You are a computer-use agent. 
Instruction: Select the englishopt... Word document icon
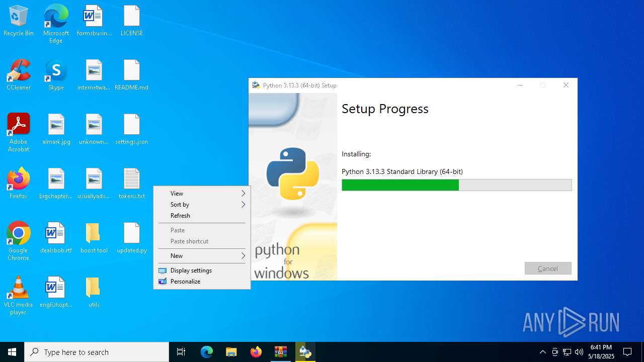[x=56, y=293]
